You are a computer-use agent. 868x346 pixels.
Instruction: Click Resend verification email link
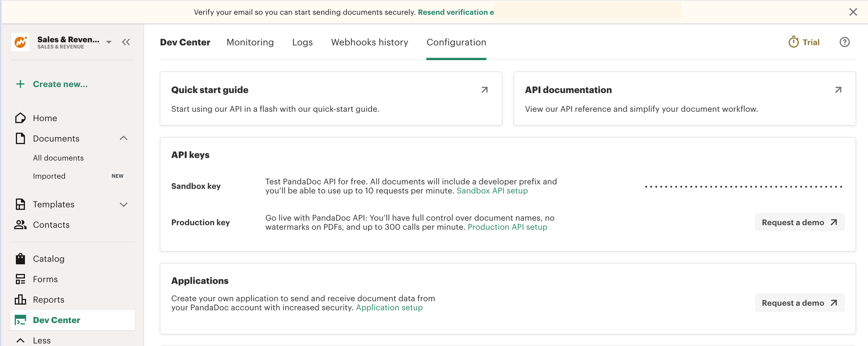pos(456,12)
